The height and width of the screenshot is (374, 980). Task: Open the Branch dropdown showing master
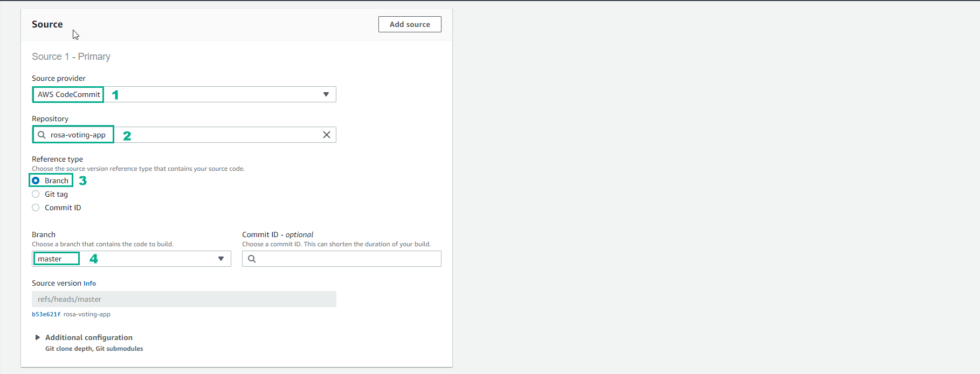tap(131, 259)
